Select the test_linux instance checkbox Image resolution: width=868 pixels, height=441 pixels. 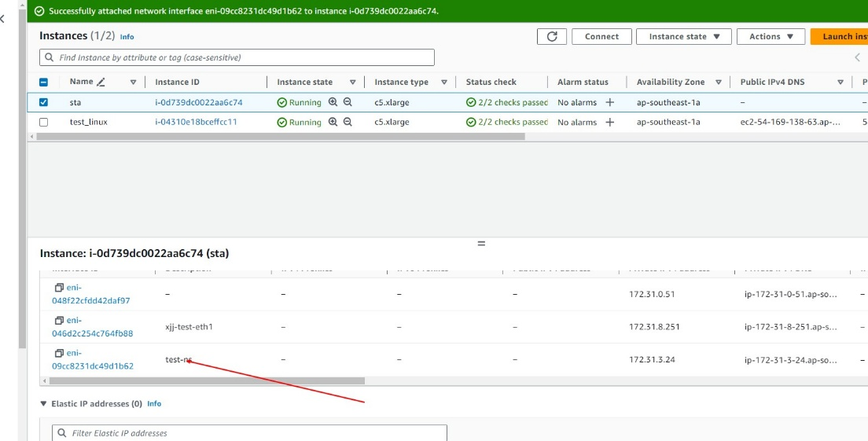point(43,122)
